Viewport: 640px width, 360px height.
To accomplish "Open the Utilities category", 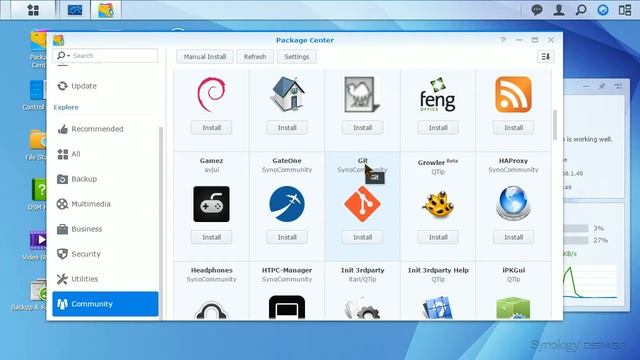I will 105,279.
